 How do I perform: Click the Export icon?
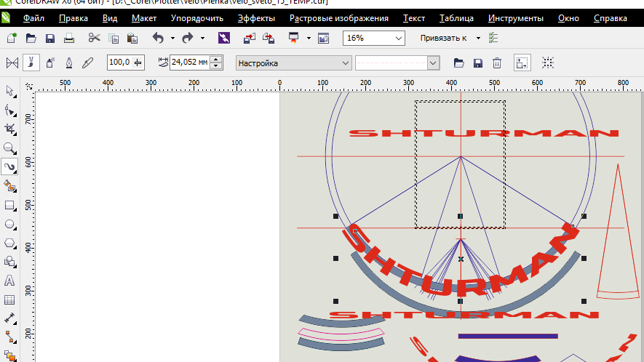(x=269, y=39)
